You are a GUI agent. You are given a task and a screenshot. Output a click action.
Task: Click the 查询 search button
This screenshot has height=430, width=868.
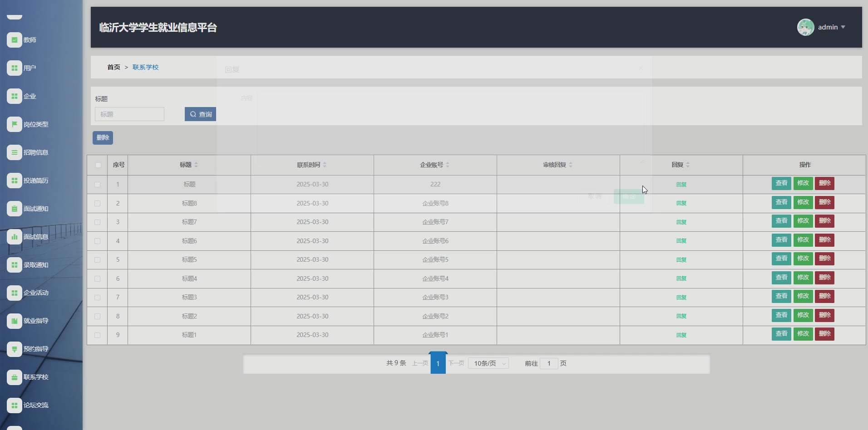(x=200, y=114)
